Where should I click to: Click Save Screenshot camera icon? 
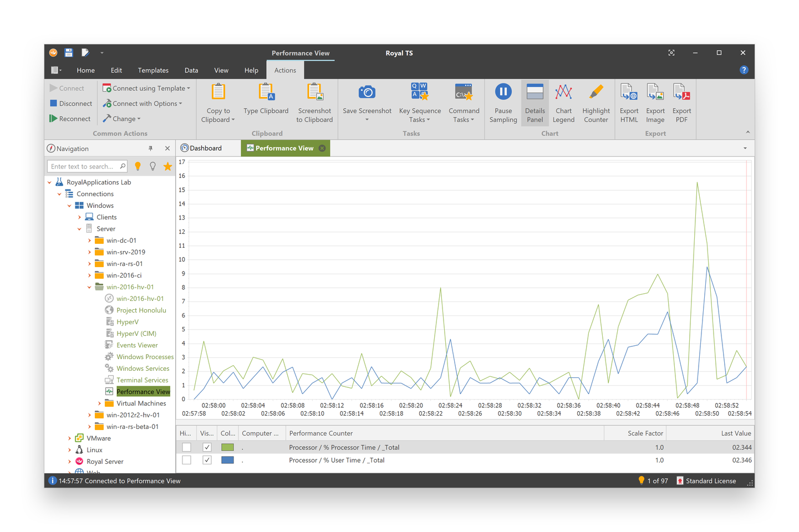click(367, 93)
